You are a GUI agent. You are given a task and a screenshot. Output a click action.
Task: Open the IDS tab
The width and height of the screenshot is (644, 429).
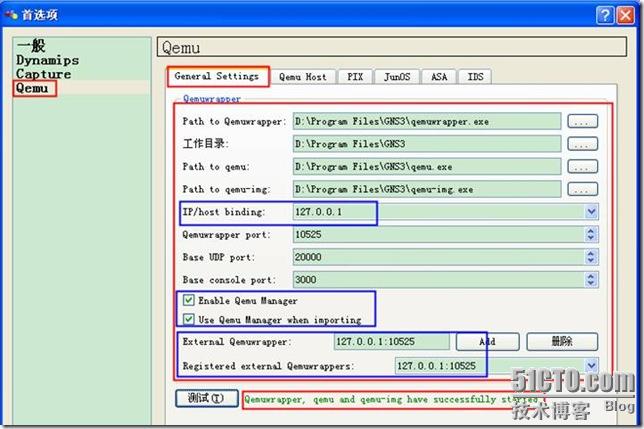click(x=475, y=77)
